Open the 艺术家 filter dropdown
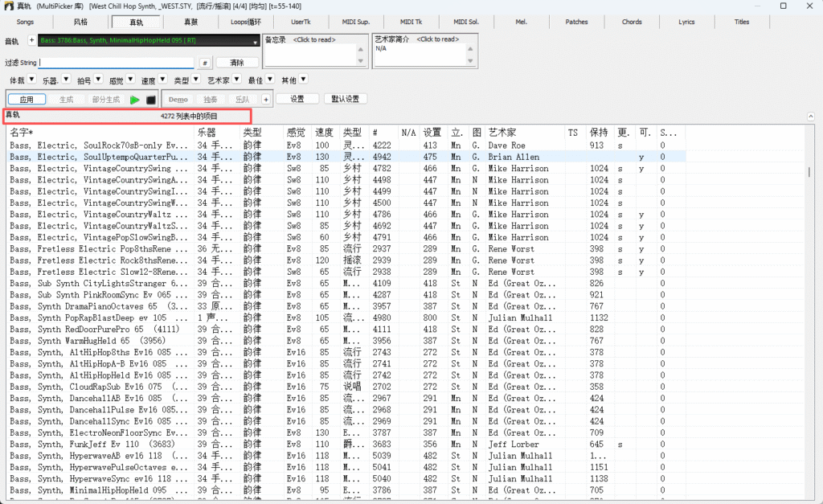Screen dimensions: 823x504 pos(236,80)
